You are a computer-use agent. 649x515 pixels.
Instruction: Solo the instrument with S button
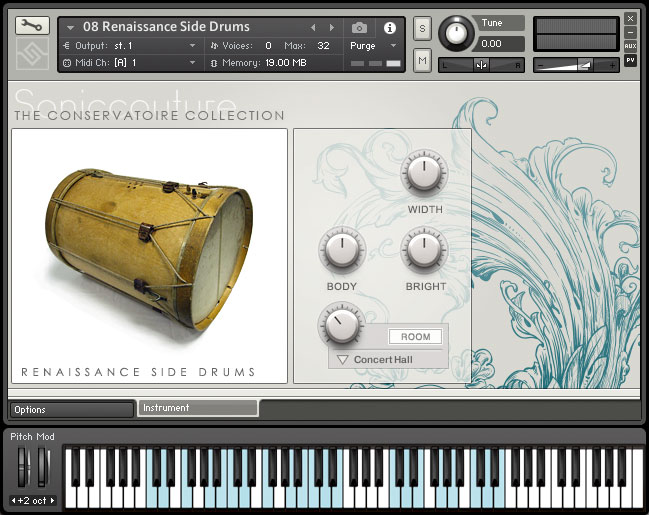coord(422,28)
